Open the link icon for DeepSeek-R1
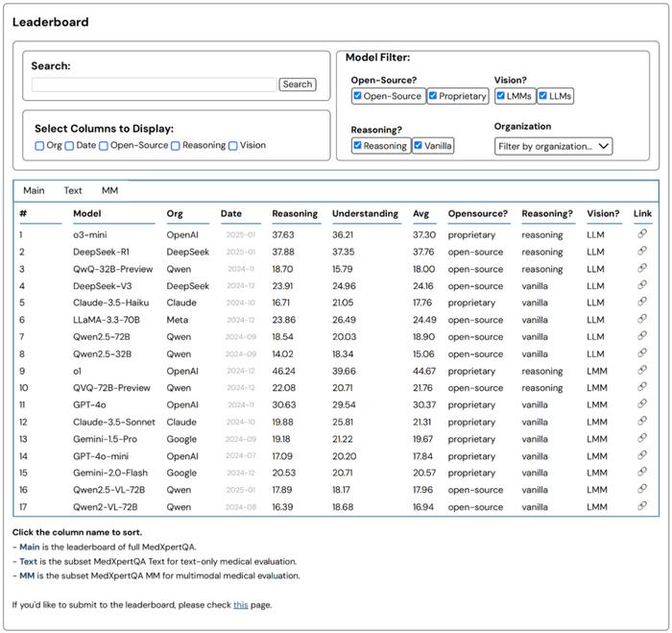 click(642, 251)
